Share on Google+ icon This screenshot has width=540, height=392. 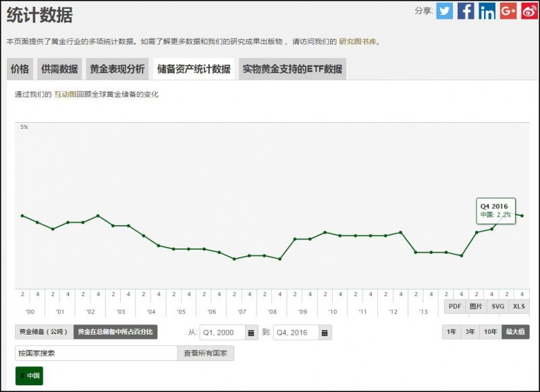508,11
